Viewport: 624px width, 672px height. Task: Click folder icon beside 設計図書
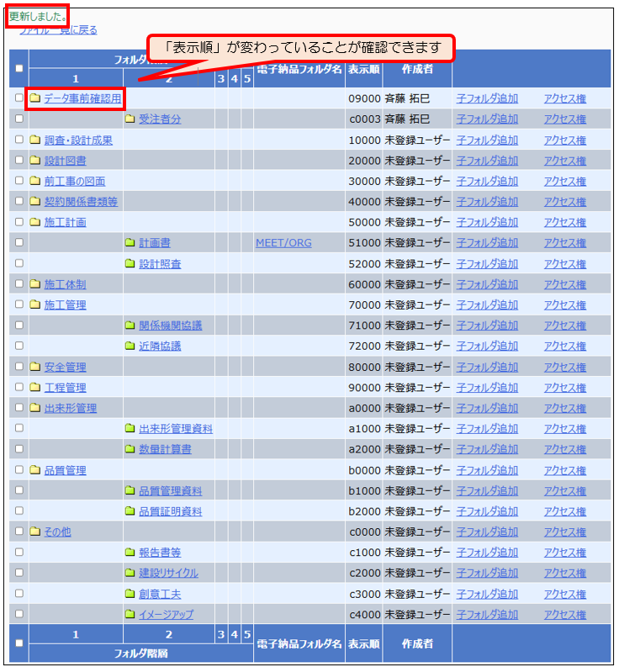coord(35,161)
